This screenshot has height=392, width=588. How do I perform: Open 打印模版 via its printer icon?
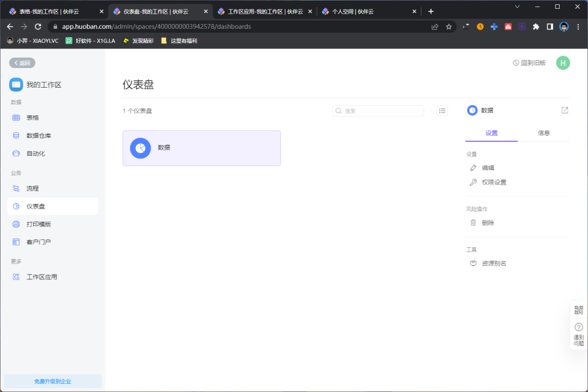tap(16, 224)
